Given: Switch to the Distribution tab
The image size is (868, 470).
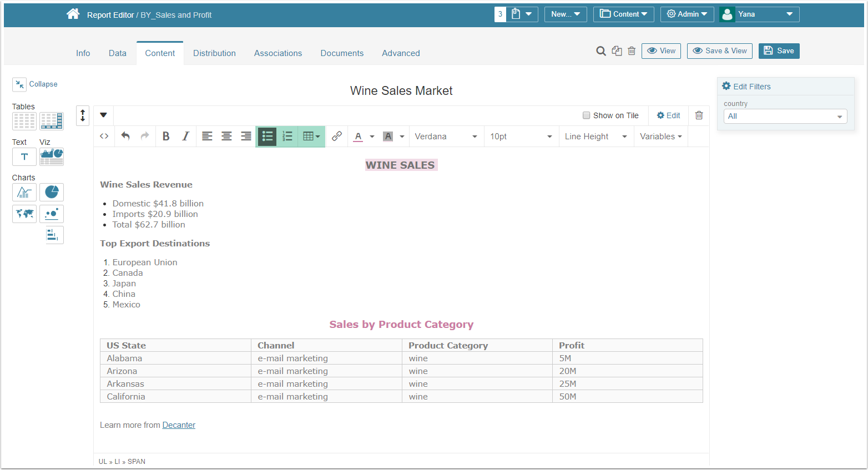Looking at the screenshot, I should pos(214,53).
